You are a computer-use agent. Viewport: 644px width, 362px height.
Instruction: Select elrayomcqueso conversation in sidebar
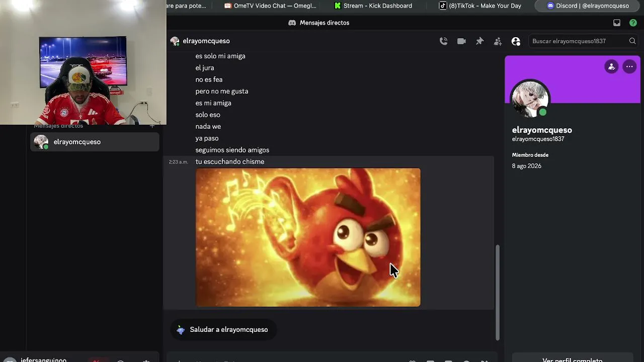pyautogui.click(x=95, y=142)
